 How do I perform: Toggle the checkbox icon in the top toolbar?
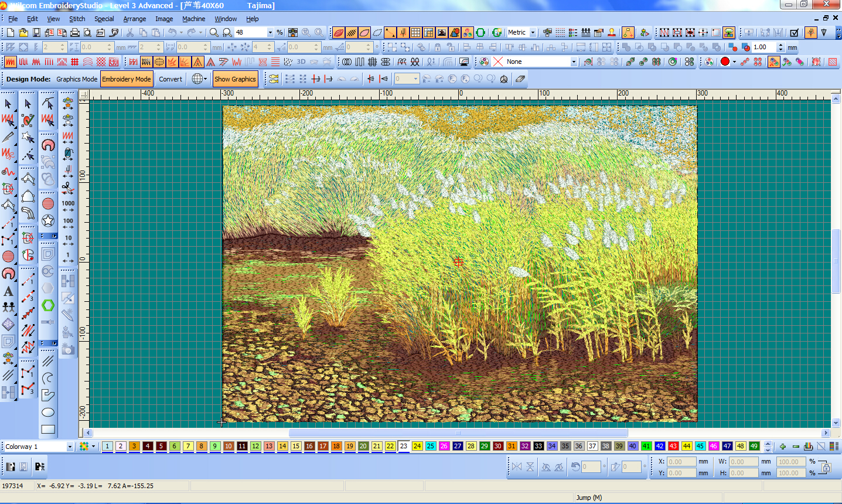point(795,33)
